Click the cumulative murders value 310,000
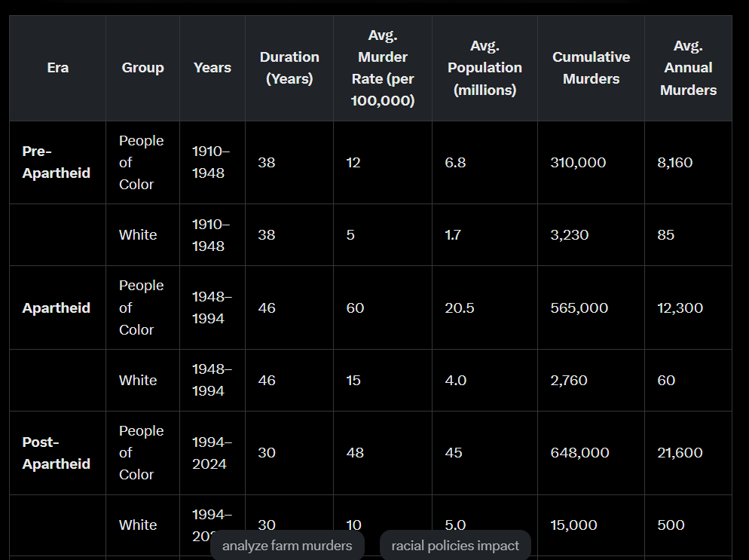Screen dimensions: 749x560 (578, 163)
